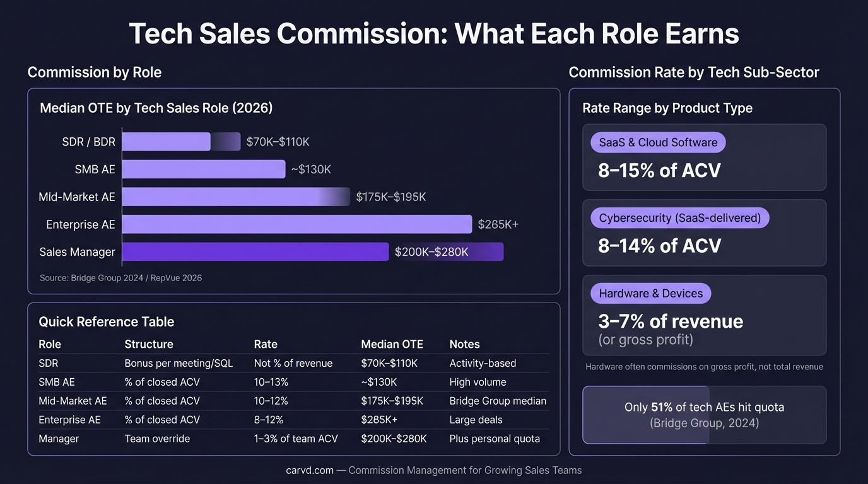
Task: Click the Structure column header in table
Action: [x=149, y=344]
